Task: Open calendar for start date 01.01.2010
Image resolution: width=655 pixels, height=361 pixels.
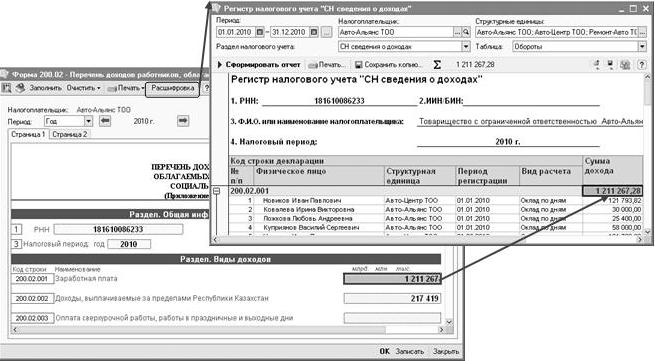Action: 259,32
